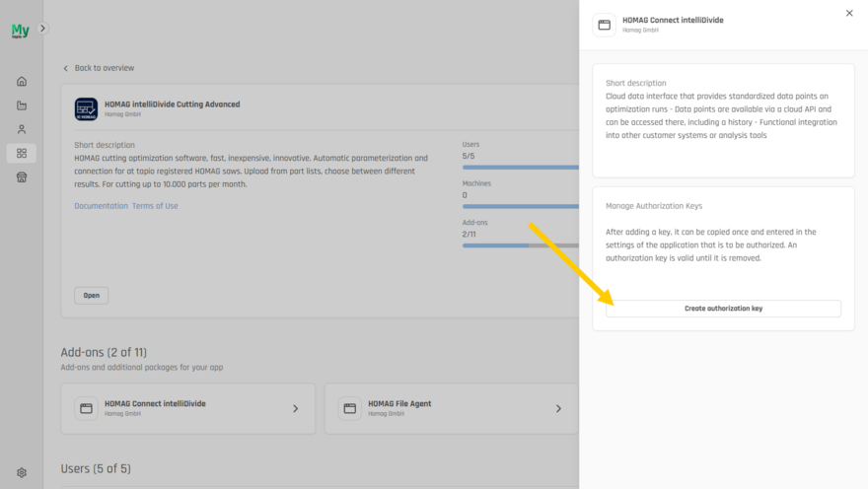Click the Add-ons 2/11 progress bar

coord(521,245)
